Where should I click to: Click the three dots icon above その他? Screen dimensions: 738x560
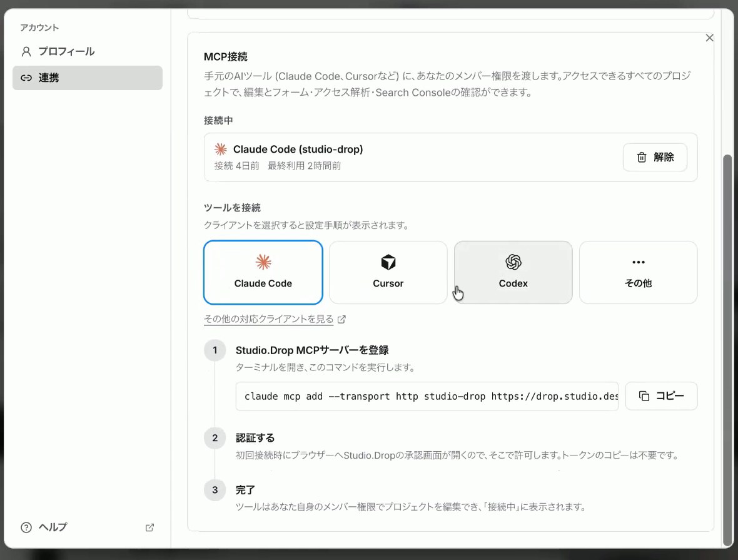638,262
